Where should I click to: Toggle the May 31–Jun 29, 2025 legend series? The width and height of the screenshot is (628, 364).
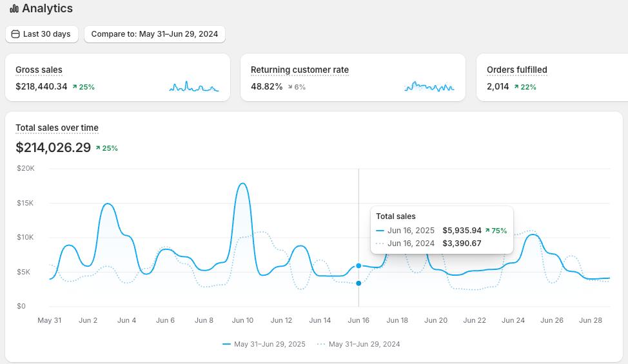pos(264,344)
